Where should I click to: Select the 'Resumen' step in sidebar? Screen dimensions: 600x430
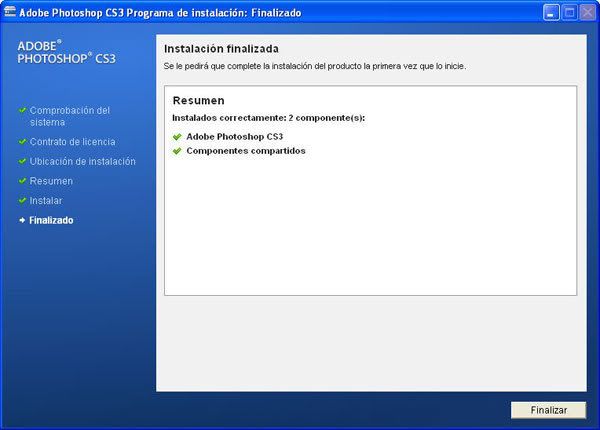point(51,181)
